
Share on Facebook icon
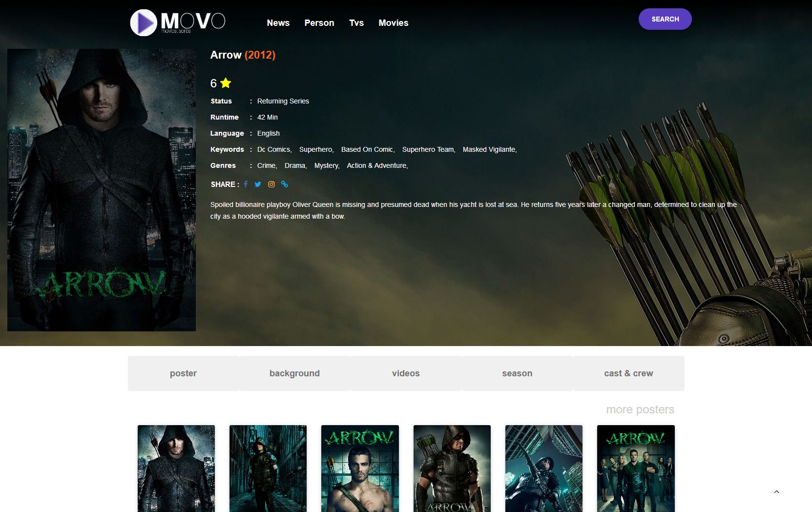pos(246,184)
